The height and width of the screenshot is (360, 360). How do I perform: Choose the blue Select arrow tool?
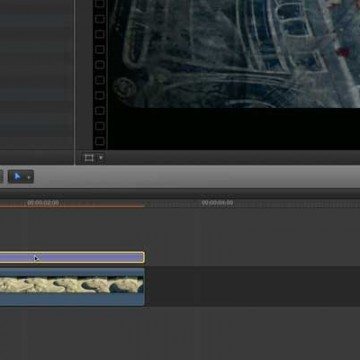tap(18, 177)
